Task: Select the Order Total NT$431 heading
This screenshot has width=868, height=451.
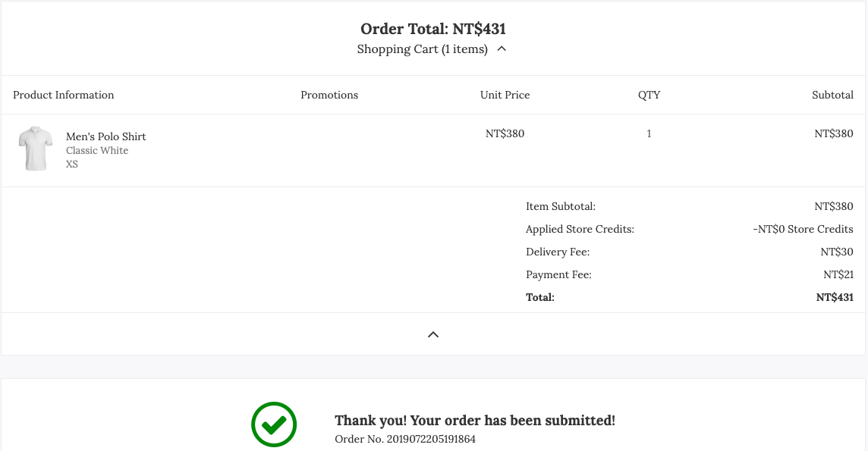Action: click(433, 29)
